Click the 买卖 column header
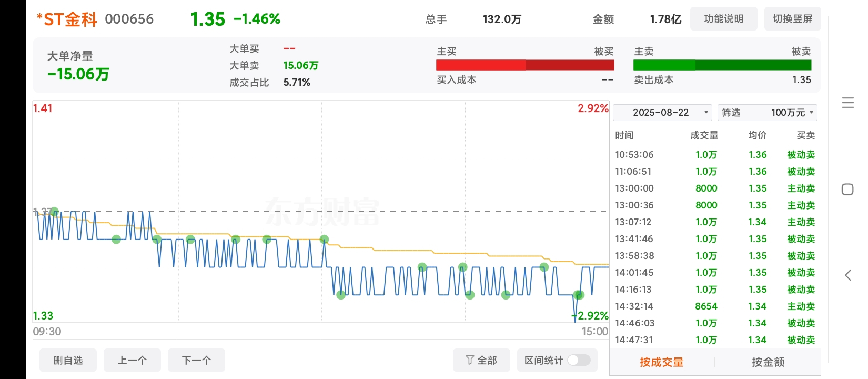Image resolution: width=868 pixels, height=379 pixels. (805, 135)
